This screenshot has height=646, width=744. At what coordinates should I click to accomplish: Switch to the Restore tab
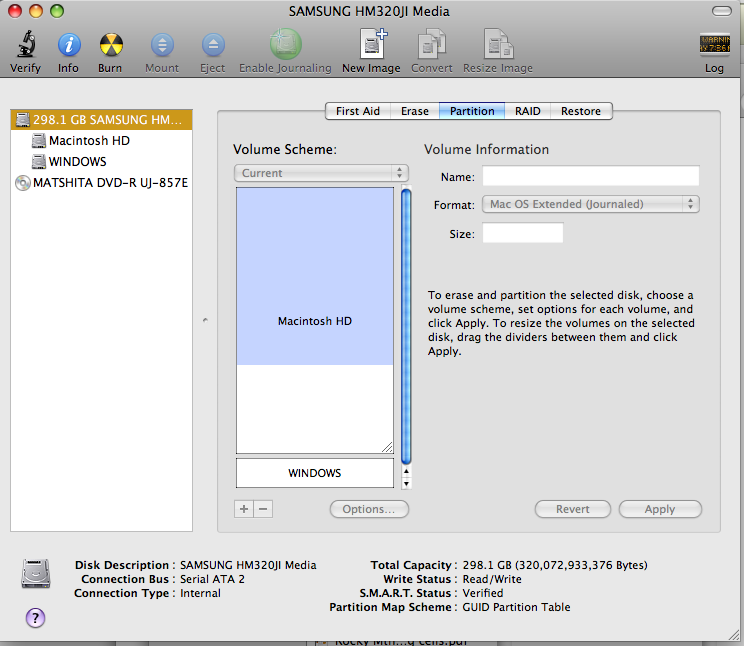(x=581, y=111)
